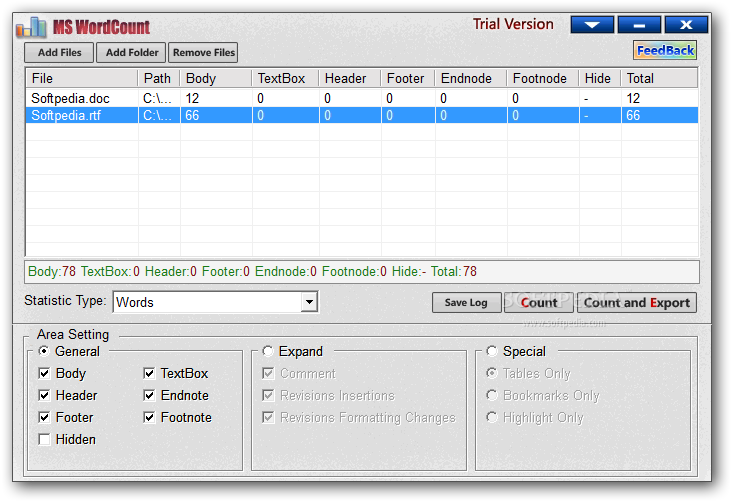Select the Special area radio button
The image size is (732, 502).
(x=492, y=351)
